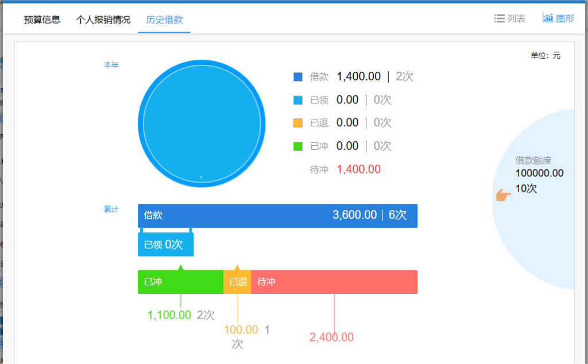This screenshot has width=588, height=364.
Task: Click the pointing hand icon
Action: (504, 196)
